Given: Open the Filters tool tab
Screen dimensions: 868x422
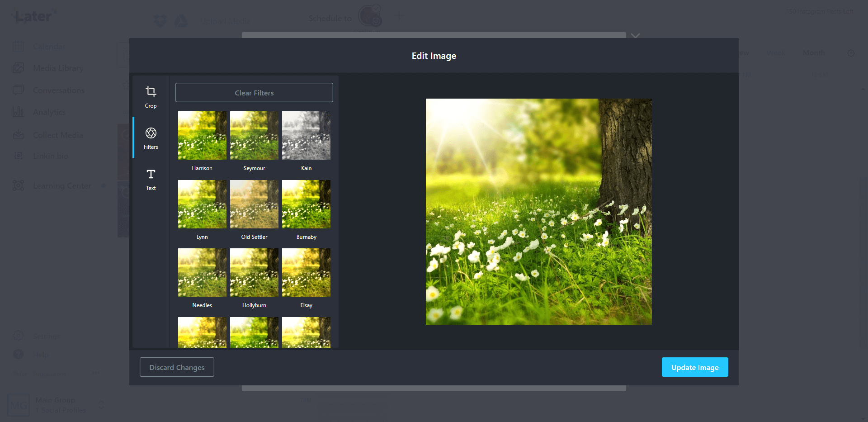Looking at the screenshot, I should 151,138.
